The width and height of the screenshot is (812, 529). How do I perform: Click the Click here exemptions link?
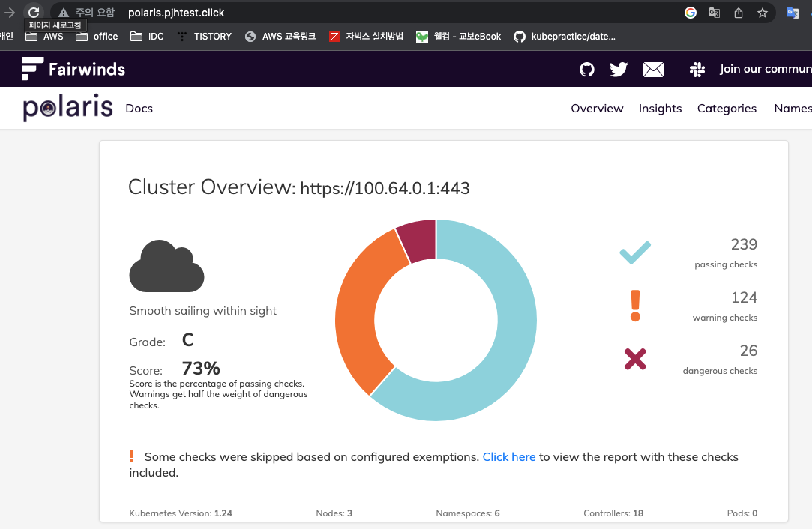click(x=509, y=456)
